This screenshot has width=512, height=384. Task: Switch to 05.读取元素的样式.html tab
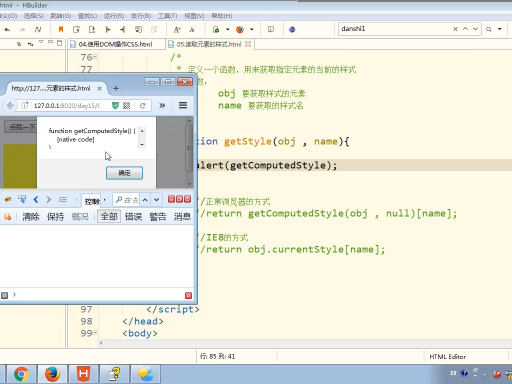[x=209, y=44]
